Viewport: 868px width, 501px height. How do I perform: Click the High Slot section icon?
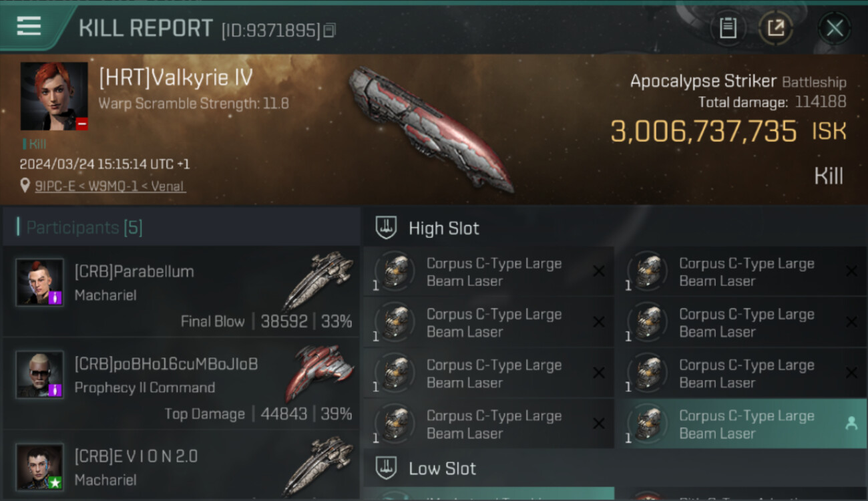pos(386,228)
